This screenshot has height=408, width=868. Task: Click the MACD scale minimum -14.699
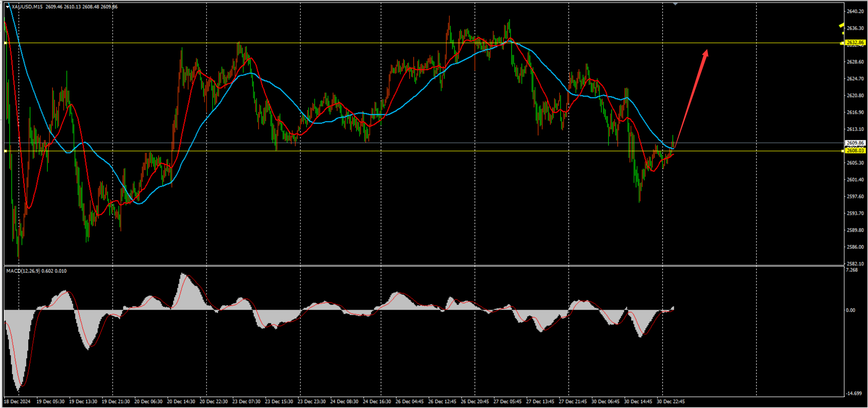[854, 393]
